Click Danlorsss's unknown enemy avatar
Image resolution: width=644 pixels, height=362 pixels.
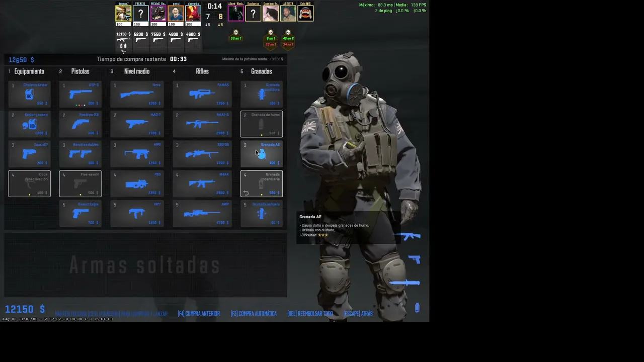click(x=253, y=14)
